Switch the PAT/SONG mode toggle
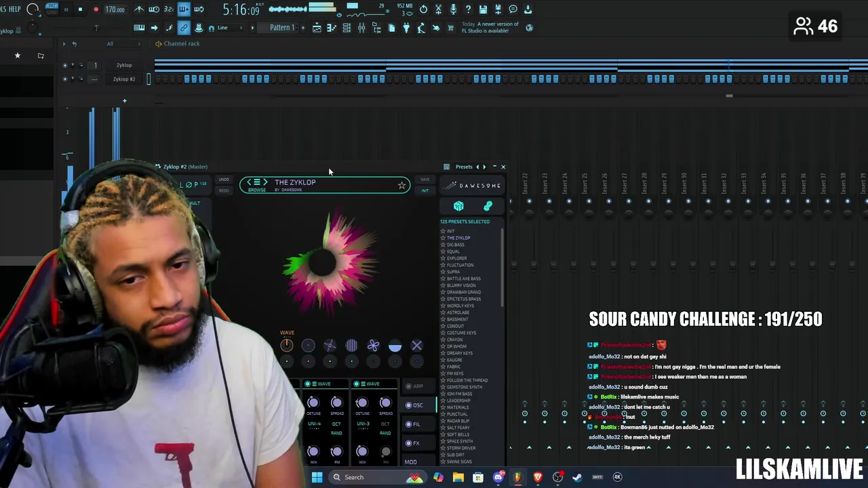The height and width of the screenshot is (488, 868). [52, 9]
